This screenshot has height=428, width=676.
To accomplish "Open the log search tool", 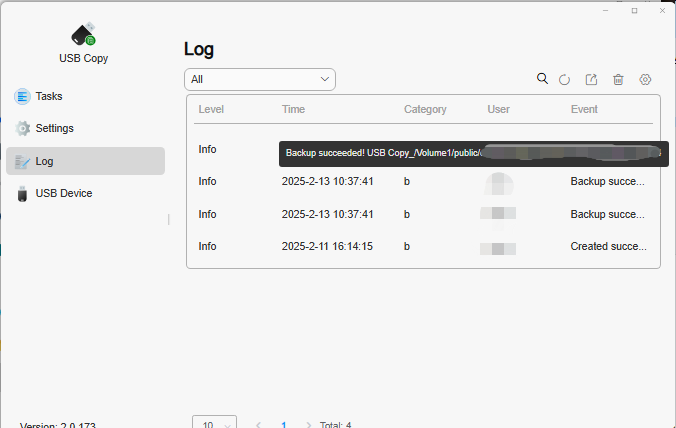I will (542, 79).
